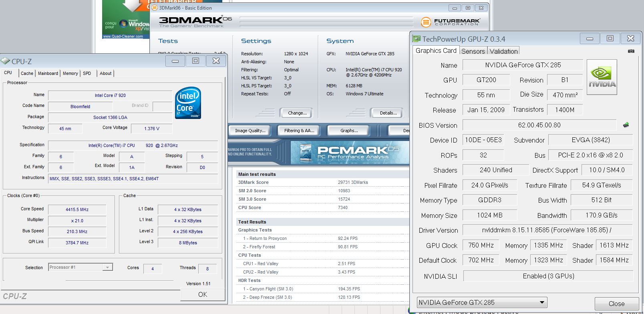
Task: Click the Multiplier value x 21.0
Action: 77,221
